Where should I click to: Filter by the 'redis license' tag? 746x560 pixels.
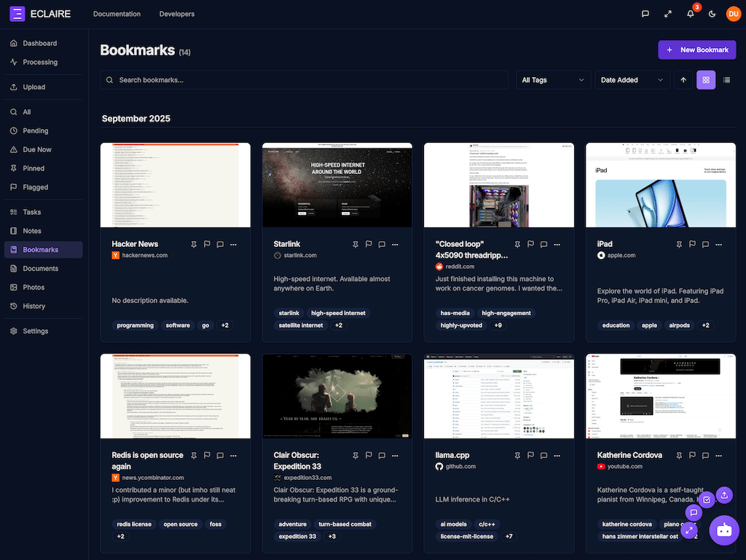click(133, 524)
